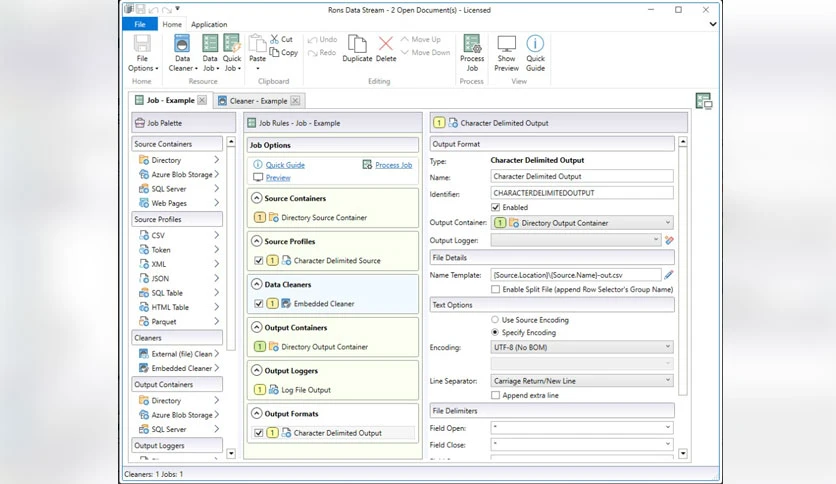This screenshot has height=484, width=836.
Task: Uncheck Character Delimited Source checkbox
Action: point(259,261)
